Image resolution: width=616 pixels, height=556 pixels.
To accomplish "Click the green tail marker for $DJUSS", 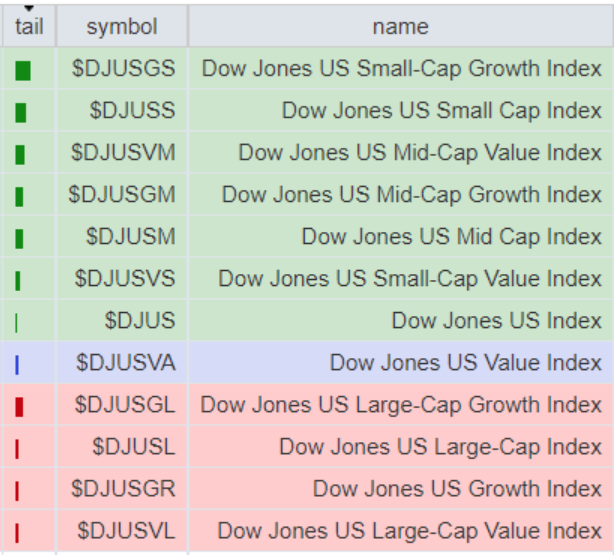I will (x=22, y=113).
